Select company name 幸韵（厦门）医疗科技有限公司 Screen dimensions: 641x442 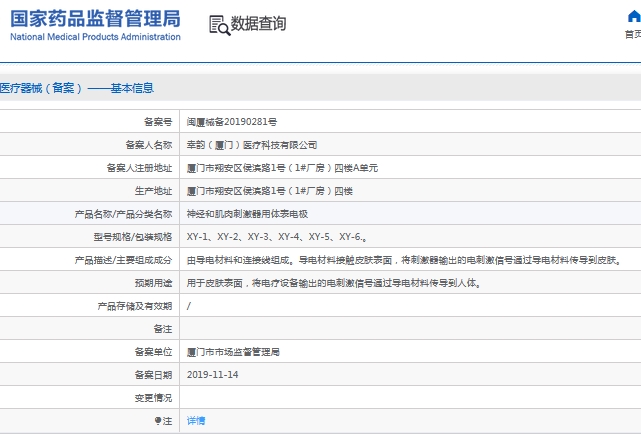tap(252, 145)
